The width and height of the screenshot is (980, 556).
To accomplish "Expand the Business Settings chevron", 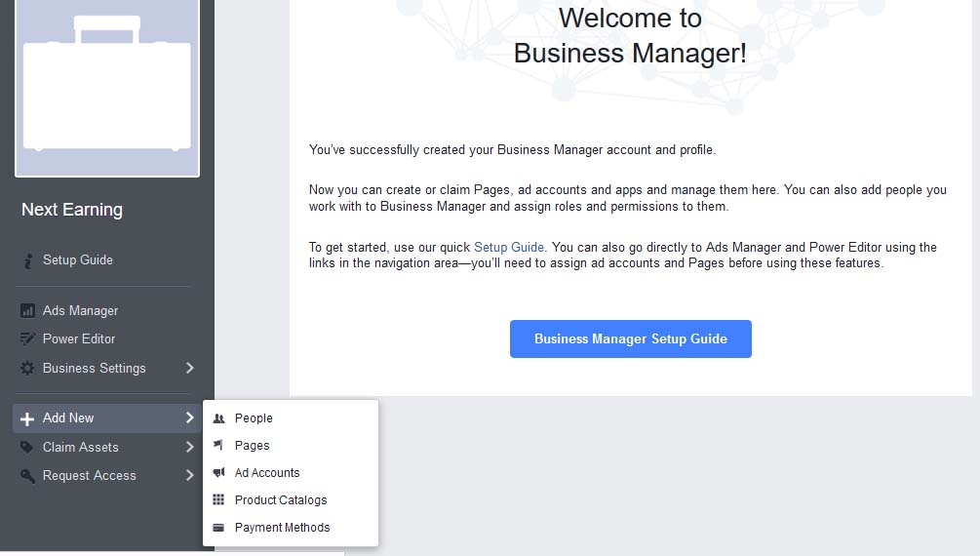I will (x=190, y=368).
